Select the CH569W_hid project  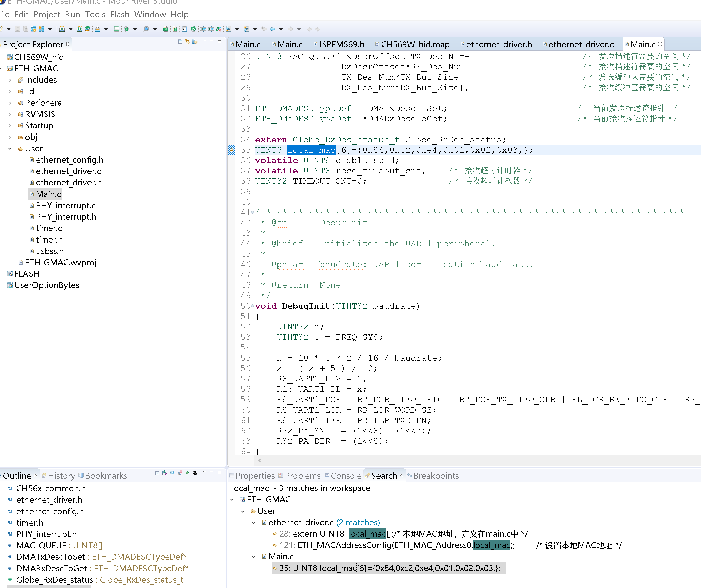39,57
